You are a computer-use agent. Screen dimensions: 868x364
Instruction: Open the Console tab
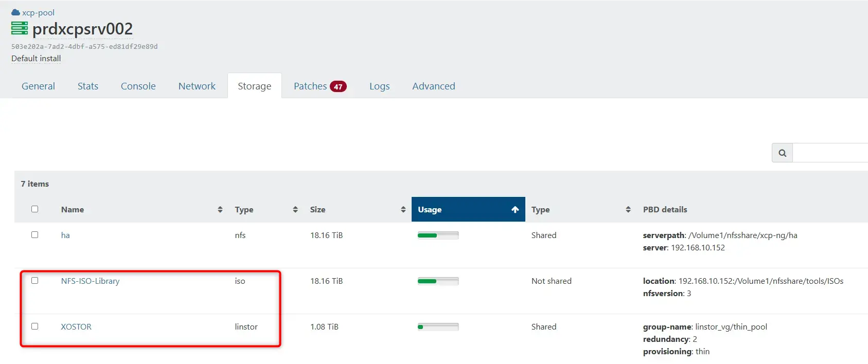[138, 86]
